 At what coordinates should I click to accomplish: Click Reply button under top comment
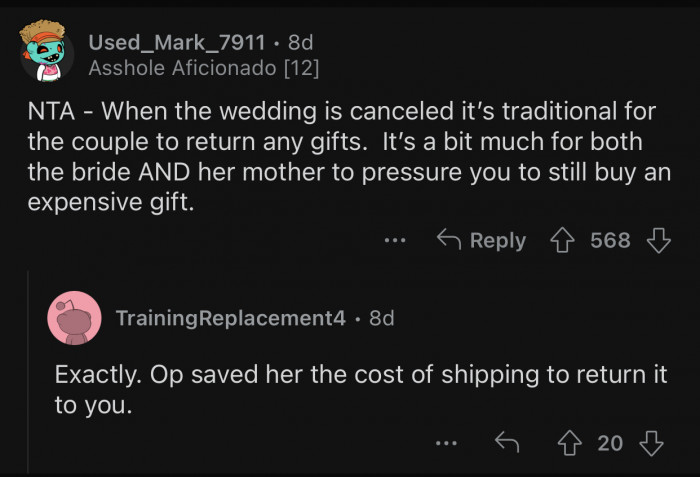point(483,240)
